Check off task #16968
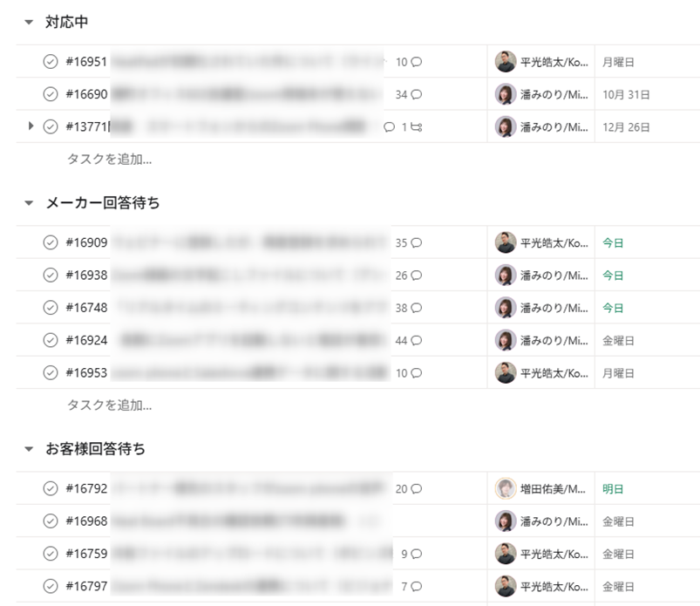700x606 pixels. tap(51, 521)
